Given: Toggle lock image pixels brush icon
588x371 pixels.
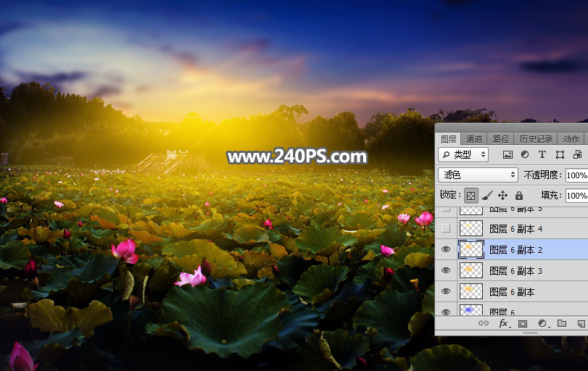Looking at the screenshot, I should [x=487, y=195].
